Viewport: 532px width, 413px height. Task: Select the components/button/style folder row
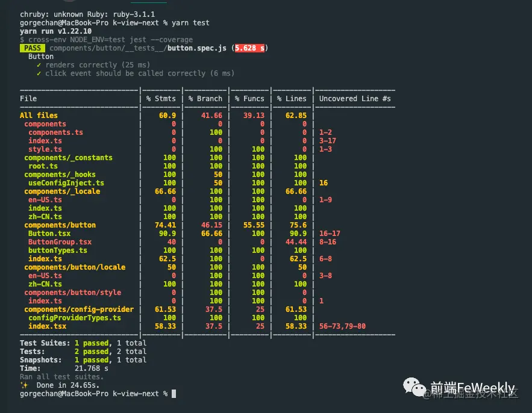pos(73,292)
